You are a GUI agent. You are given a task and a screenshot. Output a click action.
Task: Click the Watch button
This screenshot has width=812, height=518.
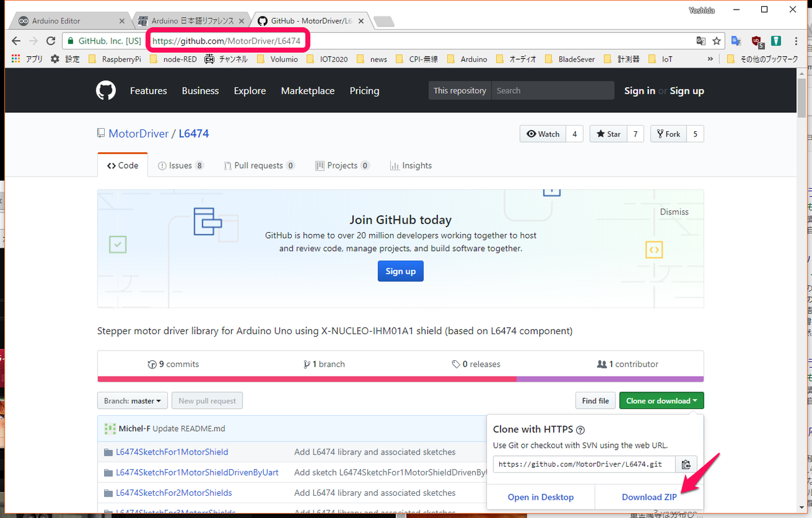[542, 134]
